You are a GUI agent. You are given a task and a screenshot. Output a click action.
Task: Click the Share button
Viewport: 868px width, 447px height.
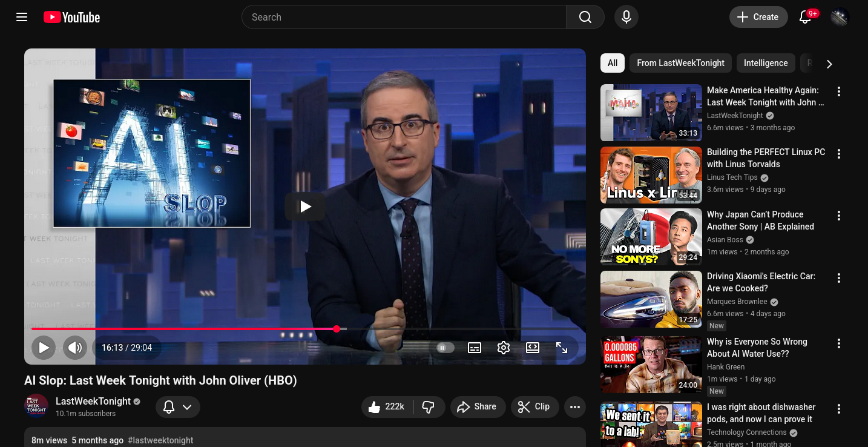coord(477,407)
